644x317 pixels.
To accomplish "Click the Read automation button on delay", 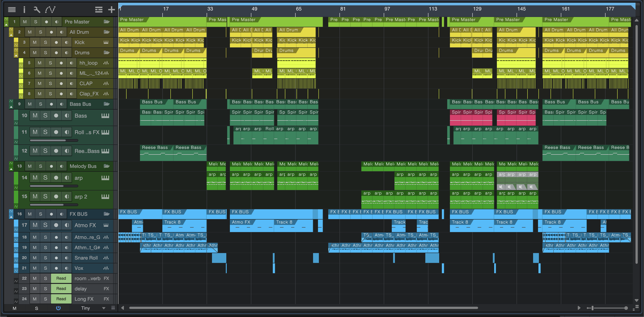I will tap(61, 289).
